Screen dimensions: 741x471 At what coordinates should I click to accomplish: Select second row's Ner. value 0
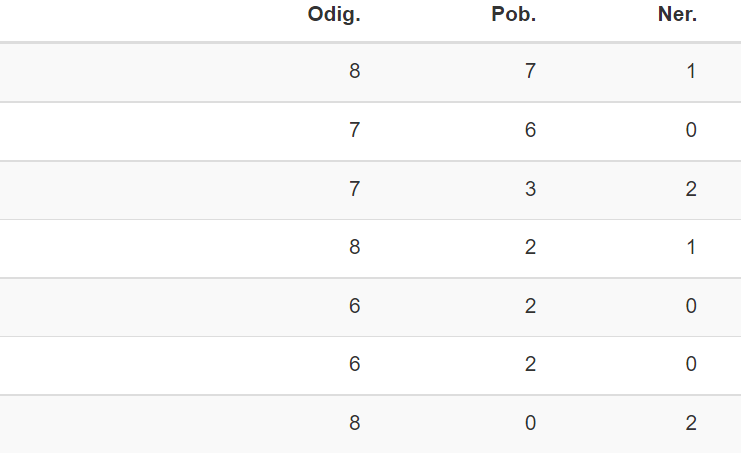point(691,130)
